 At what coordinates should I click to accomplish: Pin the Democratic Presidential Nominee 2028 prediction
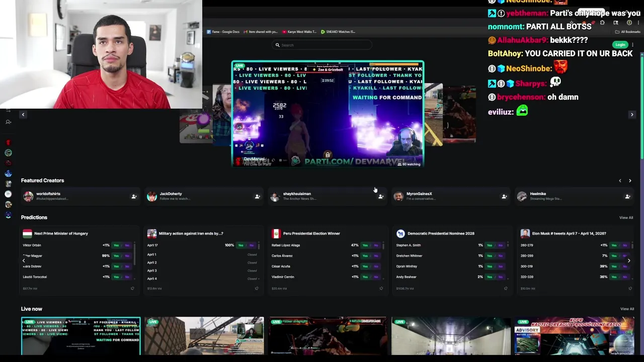click(x=506, y=289)
